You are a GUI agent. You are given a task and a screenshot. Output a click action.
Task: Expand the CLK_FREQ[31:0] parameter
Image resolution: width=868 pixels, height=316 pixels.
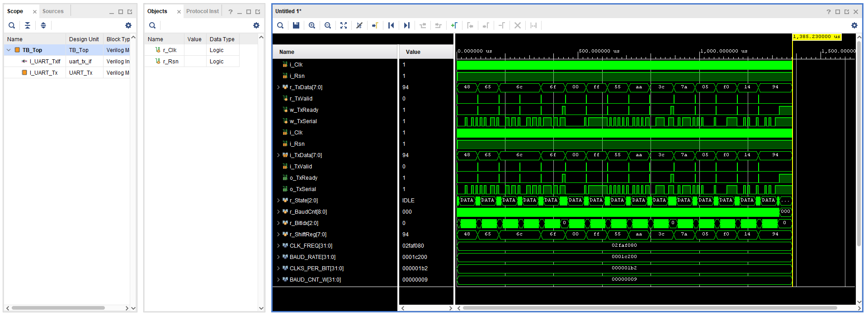tap(278, 246)
